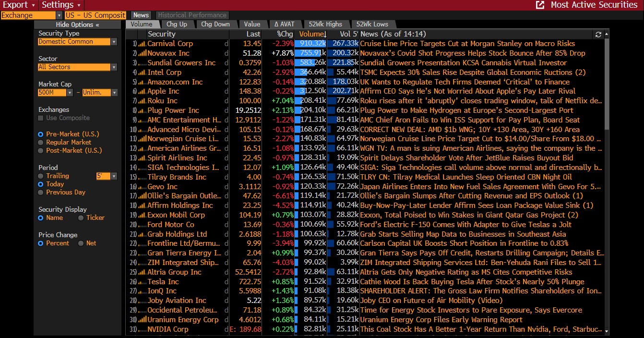The height and width of the screenshot is (338, 644).
Task: Choose the Ticker security display option
Action: (x=81, y=218)
